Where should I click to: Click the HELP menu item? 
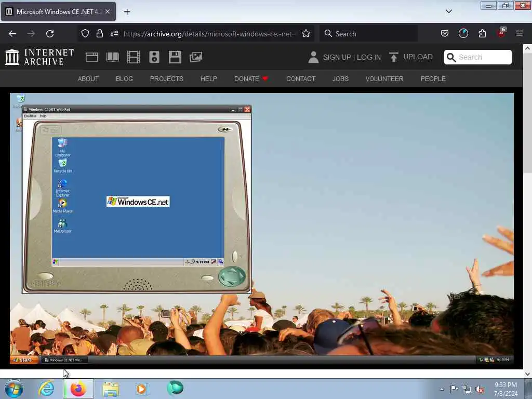coord(209,79)
